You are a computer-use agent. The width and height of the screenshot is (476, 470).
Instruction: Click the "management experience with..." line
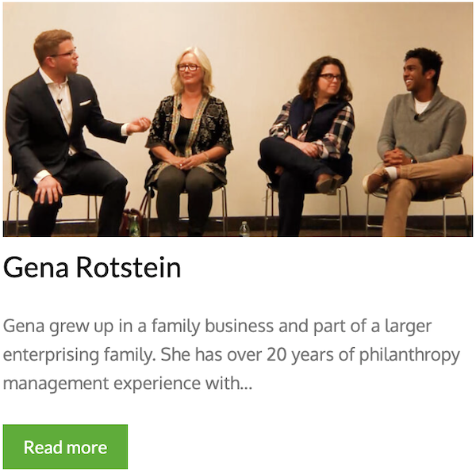[x=127, y=383]
